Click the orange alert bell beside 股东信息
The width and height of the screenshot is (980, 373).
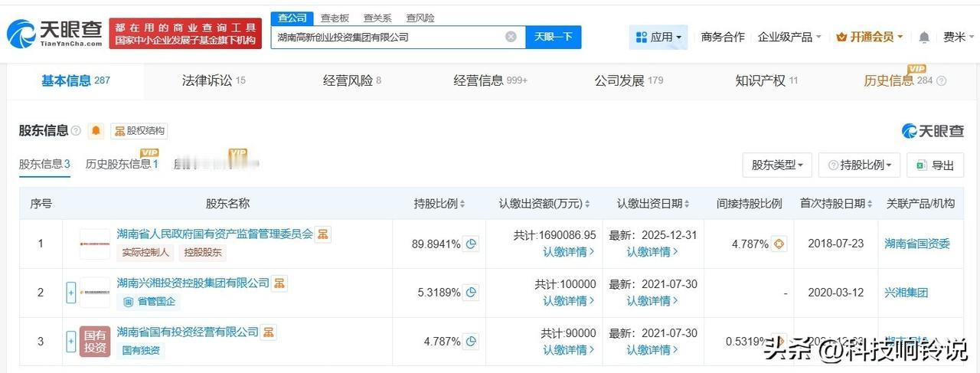coord(96,131)
